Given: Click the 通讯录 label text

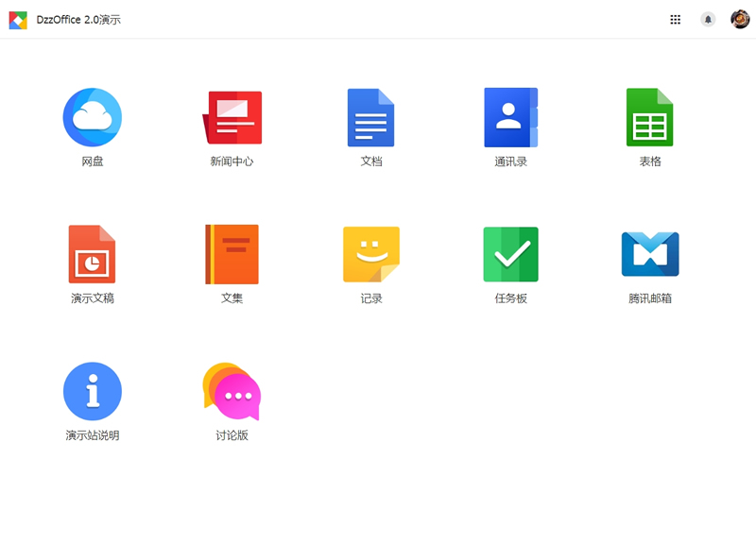Looking at the screenshot, I should (x=510, y=161).
